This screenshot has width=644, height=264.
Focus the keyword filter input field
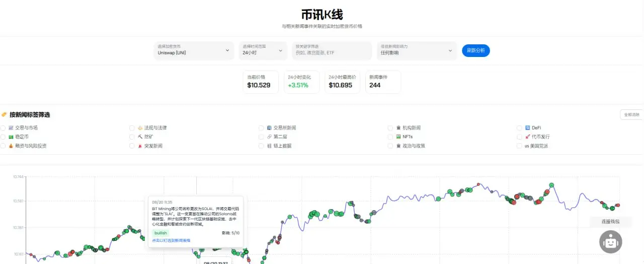tap(333, 50)
